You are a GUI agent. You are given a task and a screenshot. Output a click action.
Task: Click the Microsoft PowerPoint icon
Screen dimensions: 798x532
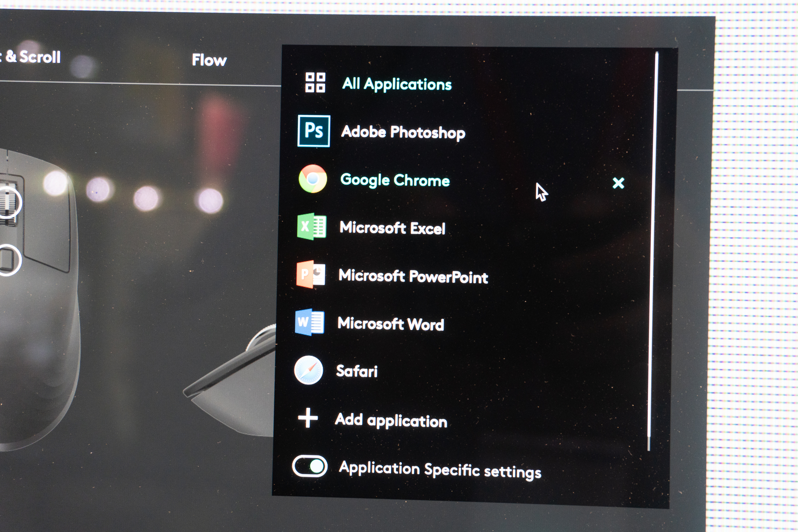point(310,274)
